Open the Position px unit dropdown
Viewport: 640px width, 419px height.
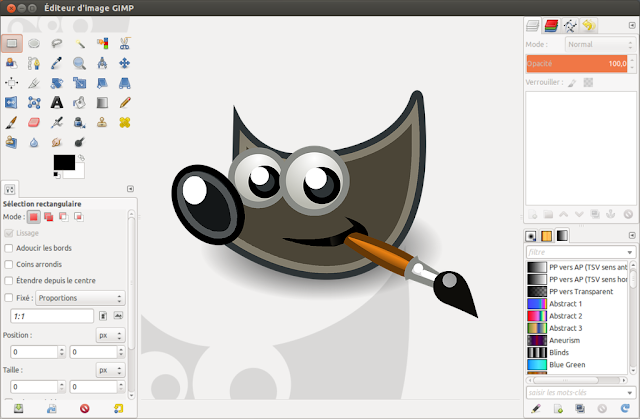[111, 335]
